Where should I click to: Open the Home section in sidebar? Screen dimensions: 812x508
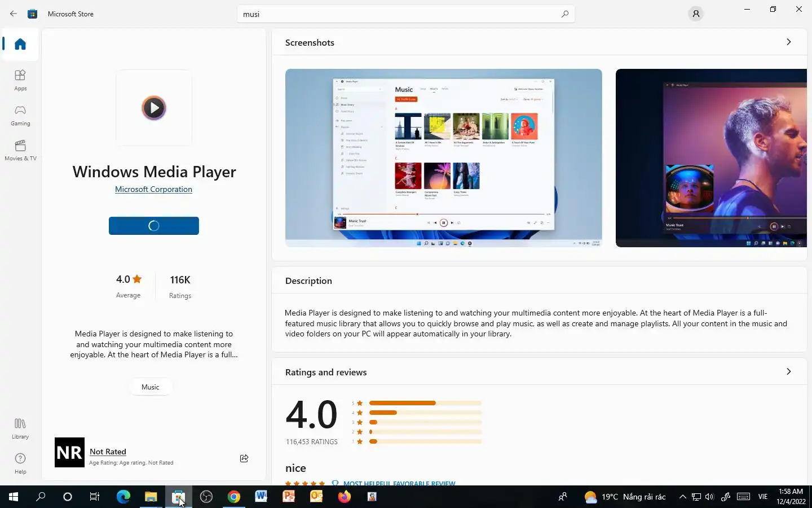20,44
